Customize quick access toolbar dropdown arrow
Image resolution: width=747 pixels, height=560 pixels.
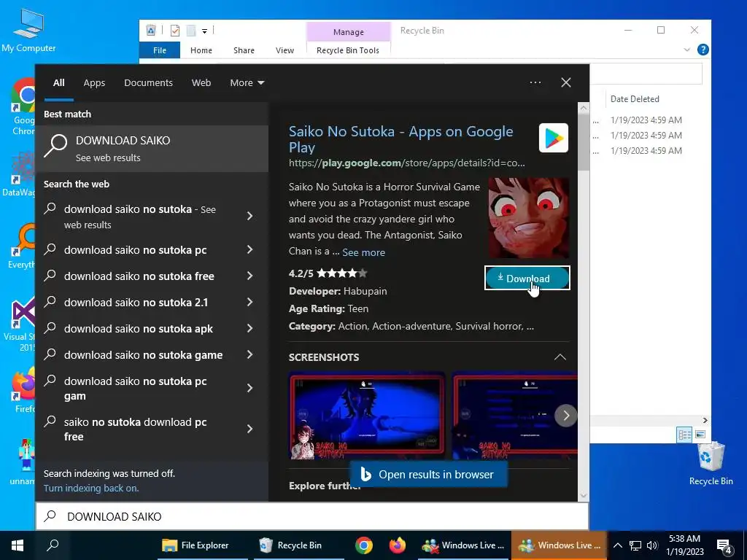pyautogui.click(x=204, y=31)
